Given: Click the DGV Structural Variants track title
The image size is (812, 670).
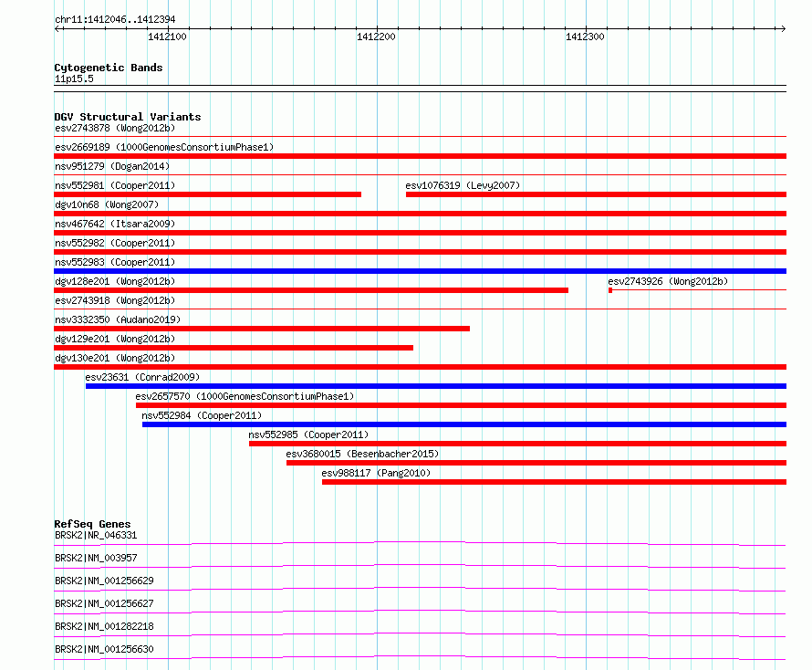Looking at the screenshot, I should pyautogui.click(x=128, y=117).
